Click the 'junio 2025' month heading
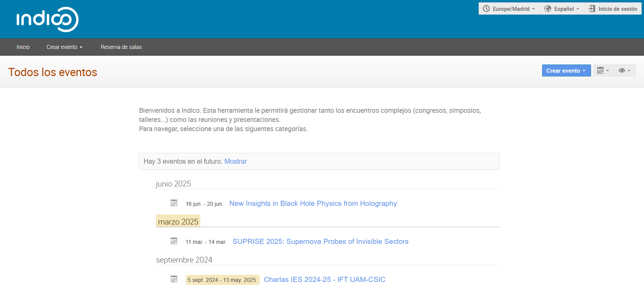The width and height of the screenshot is (644, 287). point(173,184)
